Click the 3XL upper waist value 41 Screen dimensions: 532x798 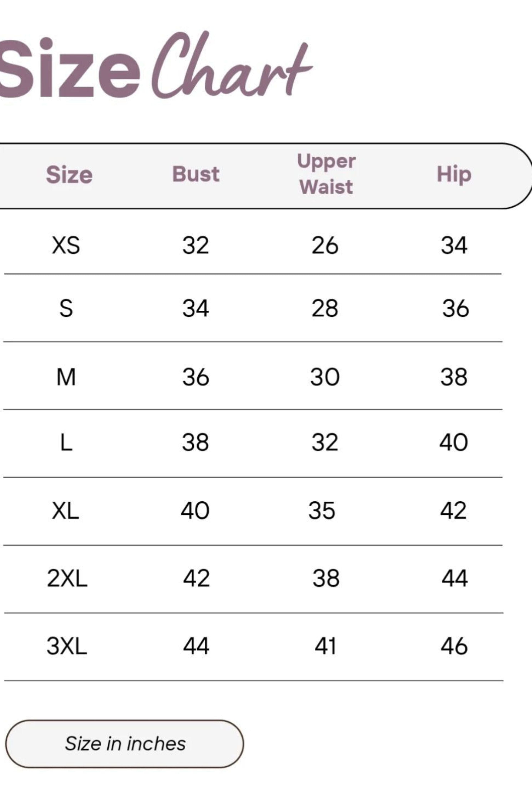click(325, 646)
